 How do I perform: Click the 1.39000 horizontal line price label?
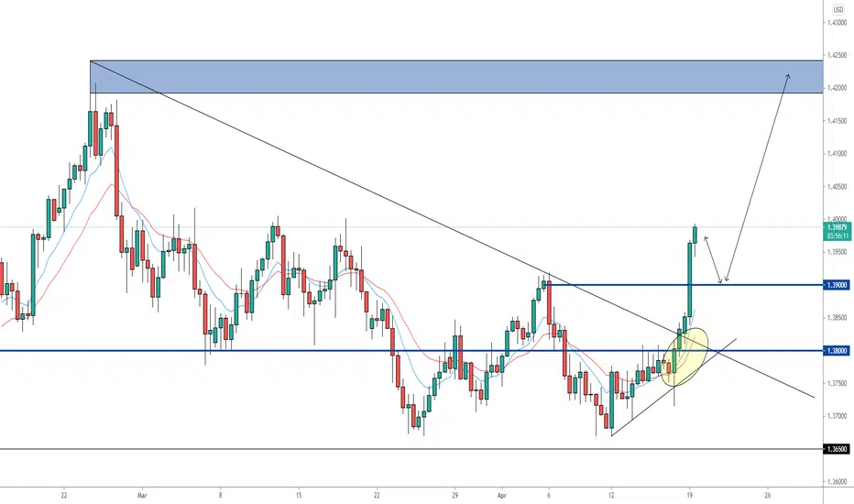(x=838, y=285)
